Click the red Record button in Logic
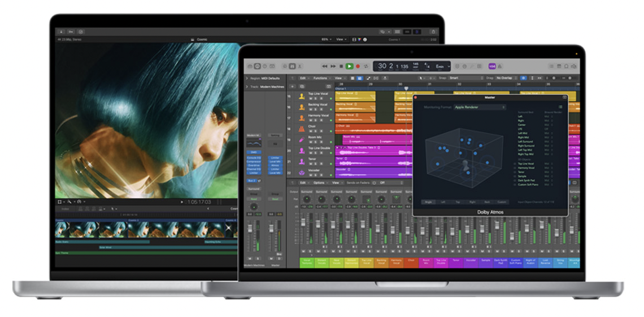The height and width of the screenshot is (317, 644). click(358, 66)
